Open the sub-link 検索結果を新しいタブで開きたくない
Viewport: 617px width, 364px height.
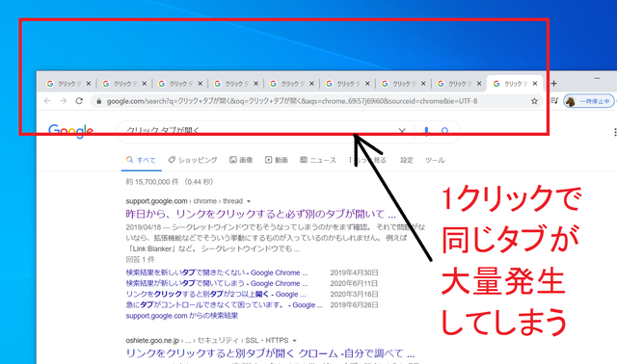(x=217, y=273)
